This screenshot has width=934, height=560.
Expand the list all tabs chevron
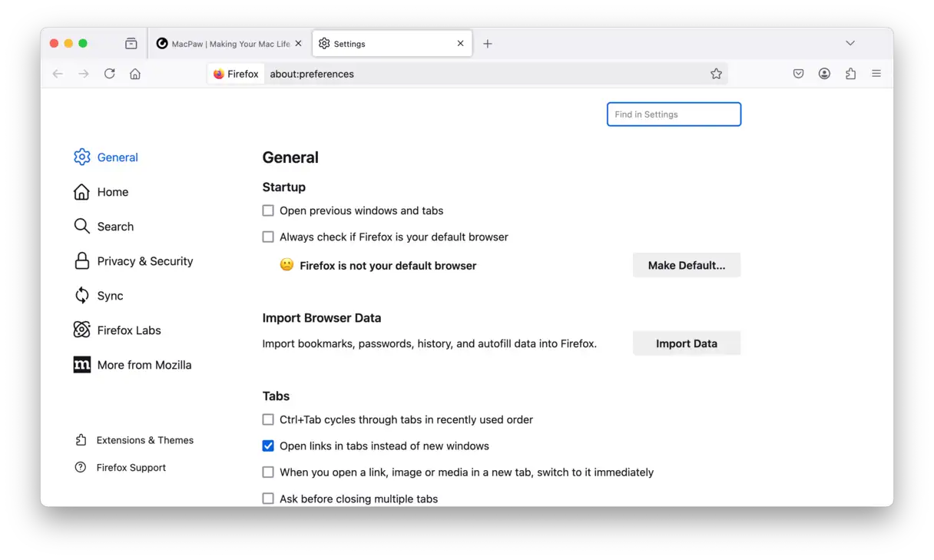pyautogui.click(x=850, y=43)
